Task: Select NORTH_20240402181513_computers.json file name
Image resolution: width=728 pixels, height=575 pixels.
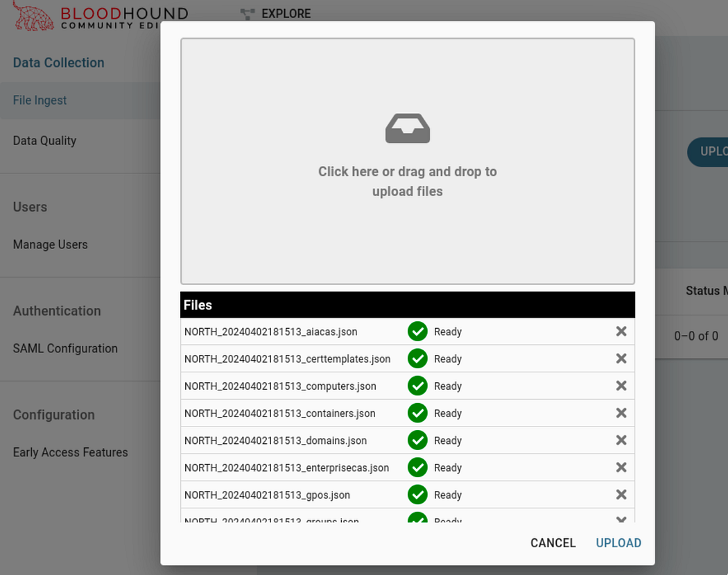Action: tap(280, 386)
